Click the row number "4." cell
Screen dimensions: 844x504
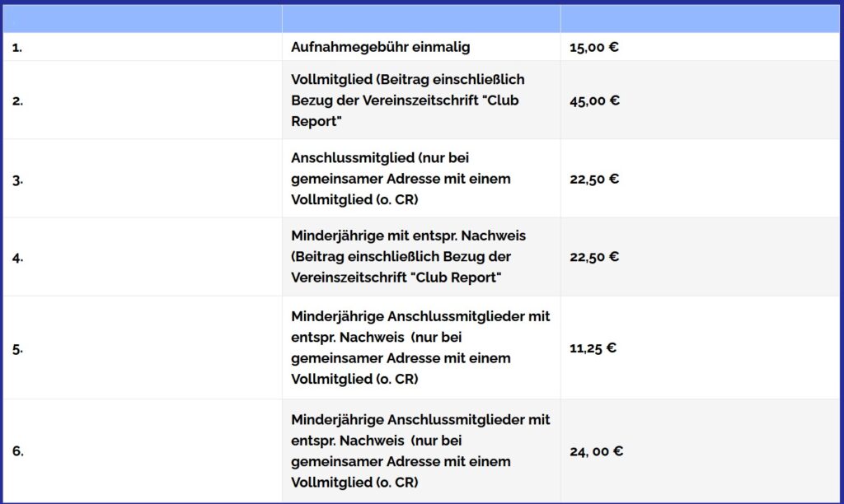17,257
